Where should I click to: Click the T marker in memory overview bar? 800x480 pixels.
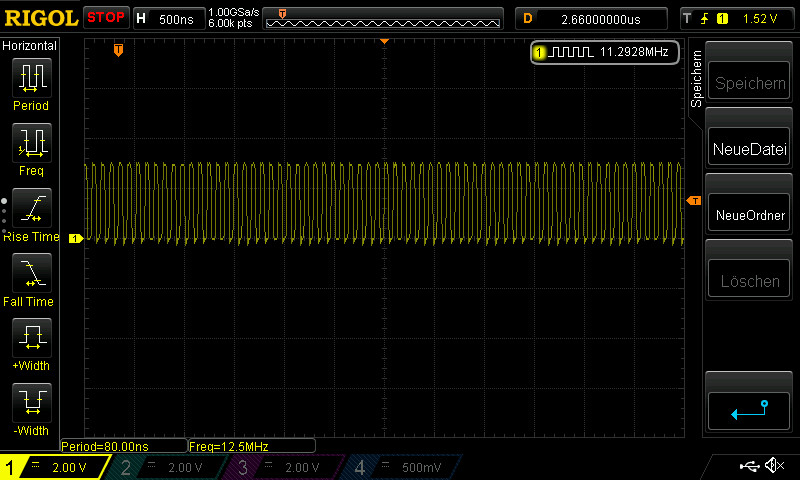282,14
